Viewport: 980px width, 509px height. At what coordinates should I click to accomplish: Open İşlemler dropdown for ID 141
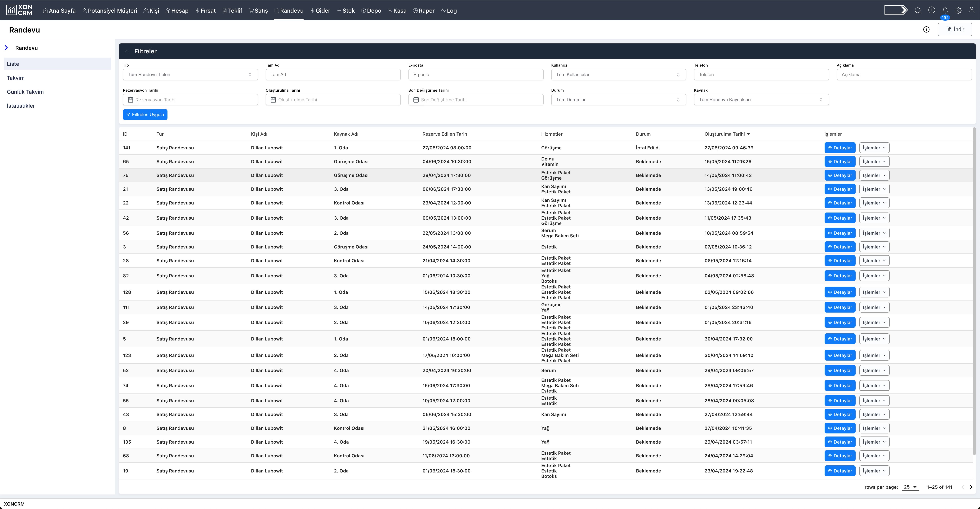point(874,148)
